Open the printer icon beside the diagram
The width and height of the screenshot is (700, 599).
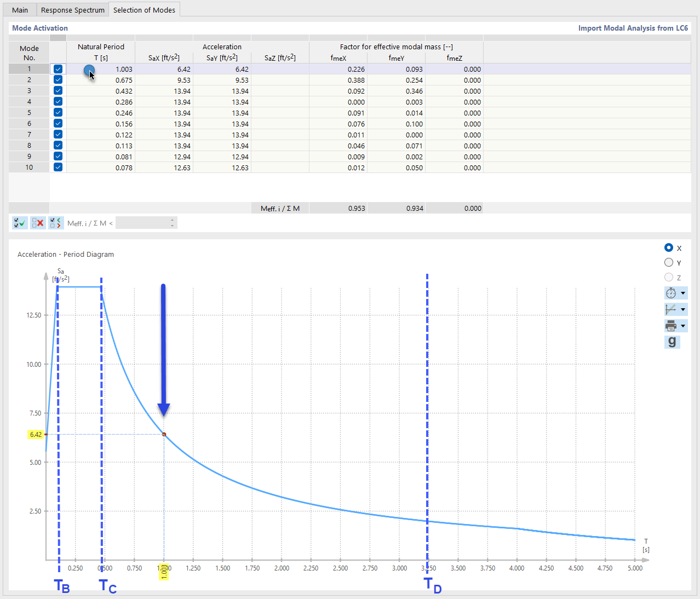672,325
